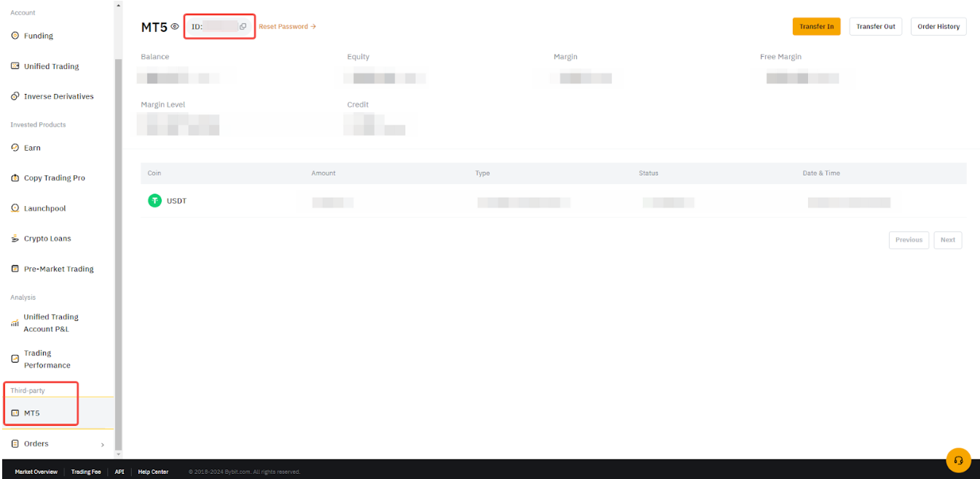Follow the Reset Password link
Image resolution: width=980 pixels, height=479 pixels.
[287, 27]
